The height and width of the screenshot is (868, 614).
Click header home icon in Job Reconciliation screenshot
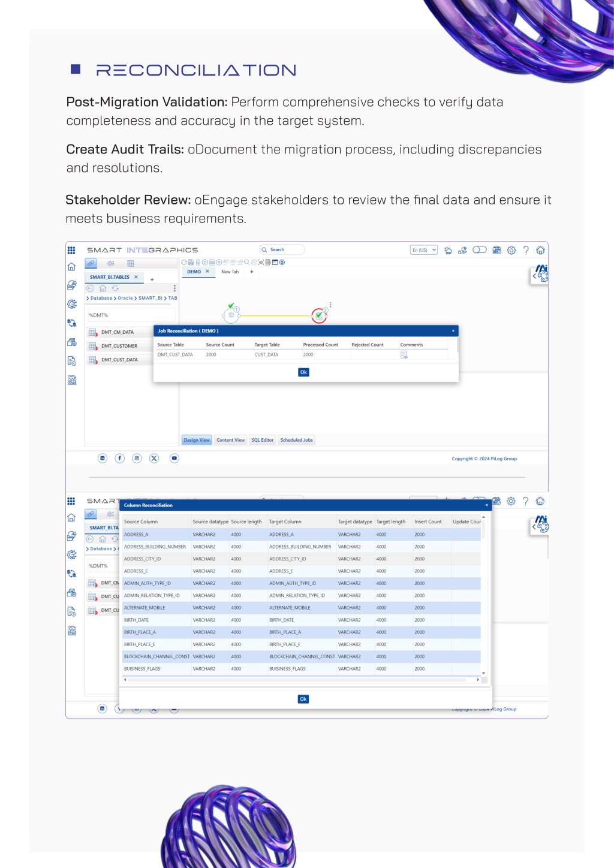(x=541, y=251)
